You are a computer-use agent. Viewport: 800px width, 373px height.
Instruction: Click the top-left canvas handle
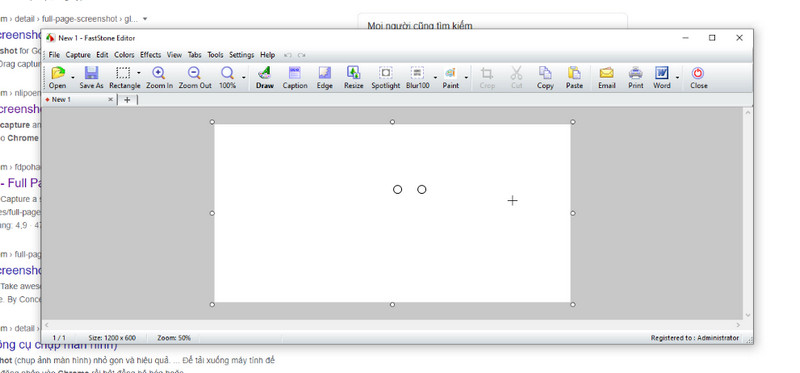(212, 122)
